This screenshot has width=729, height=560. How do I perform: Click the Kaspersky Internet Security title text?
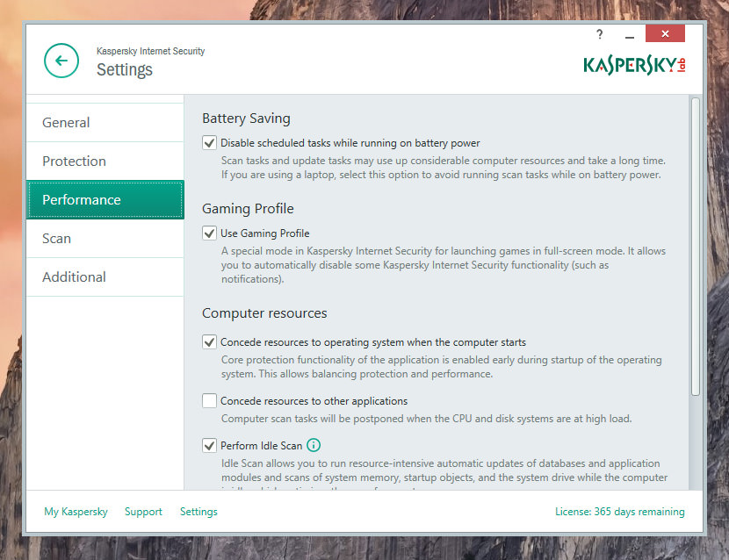tap(151, 51)
